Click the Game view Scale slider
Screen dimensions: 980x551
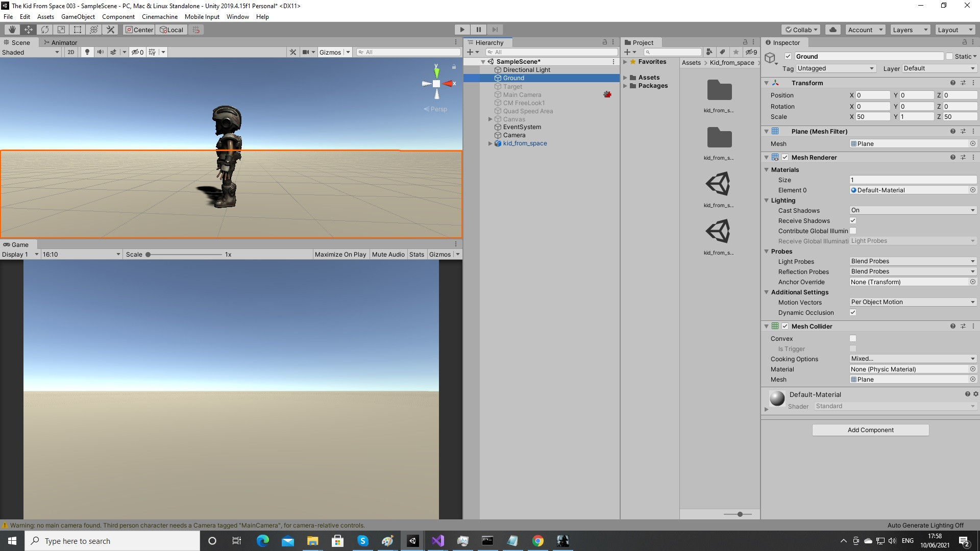(x=185, y=254)
